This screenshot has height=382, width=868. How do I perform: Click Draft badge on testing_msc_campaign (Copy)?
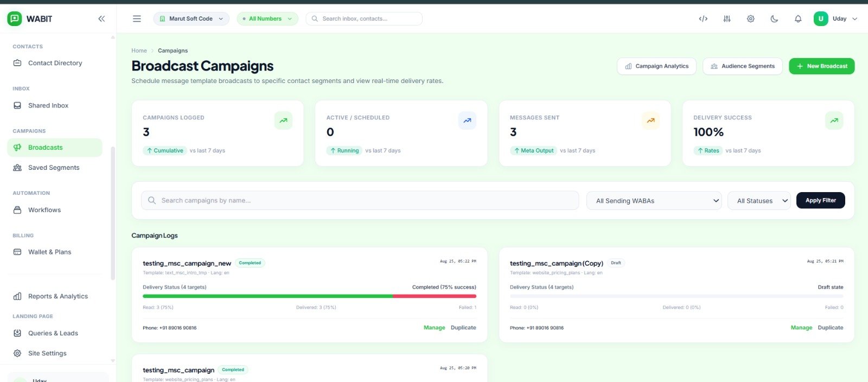coord(616,263)
